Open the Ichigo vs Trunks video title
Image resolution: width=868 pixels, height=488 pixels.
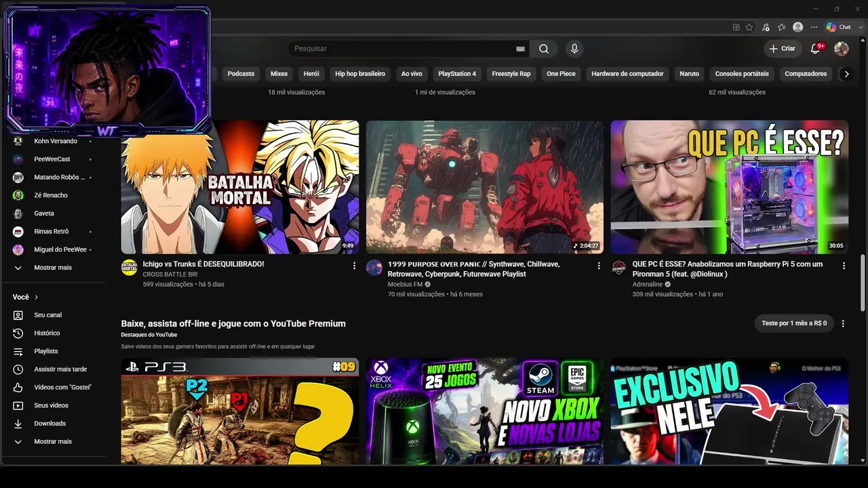[203, 264]
